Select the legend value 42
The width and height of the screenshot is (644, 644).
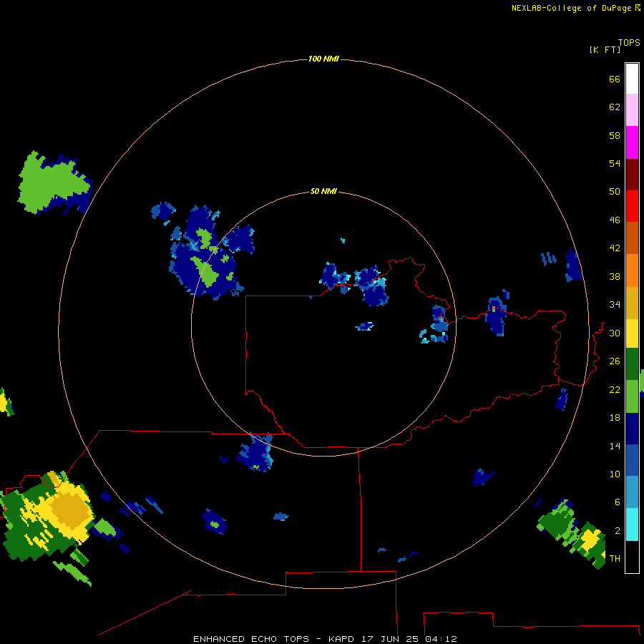click(x=615, y=248)
